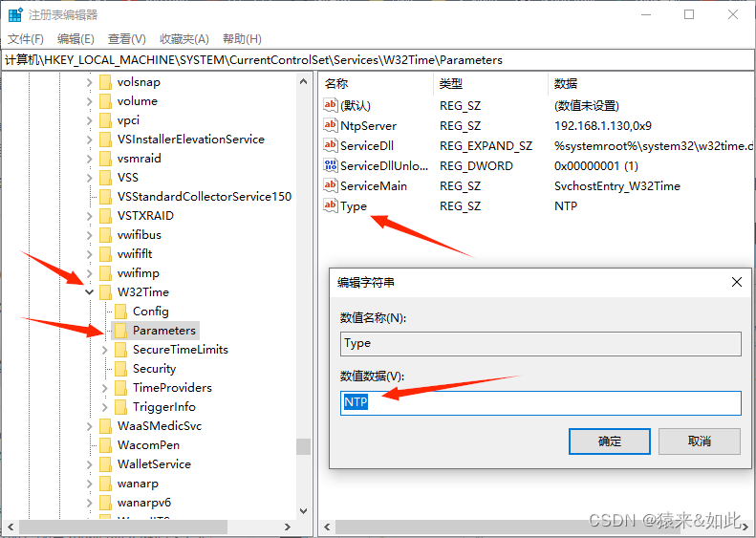Viewport: 756px width, 538px height.
Task: Open the 帮助(H) menu
Action: point(242,39)
